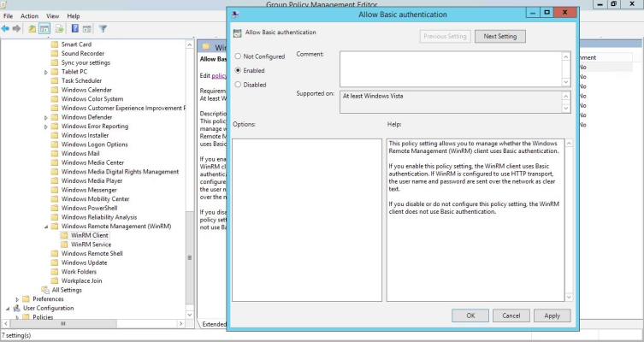The image size is (644, 342).
Task: Select the Disabled radio button
Action: click(238, 84)
